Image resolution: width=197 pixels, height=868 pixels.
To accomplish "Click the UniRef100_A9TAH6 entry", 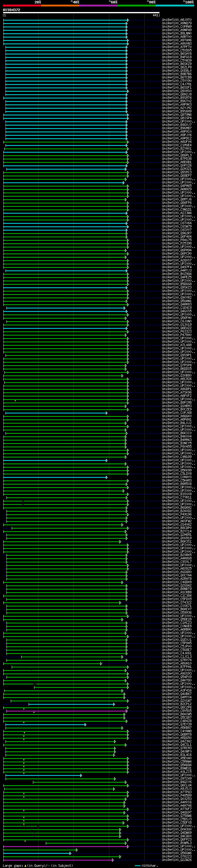I will (x=177, y=40).
